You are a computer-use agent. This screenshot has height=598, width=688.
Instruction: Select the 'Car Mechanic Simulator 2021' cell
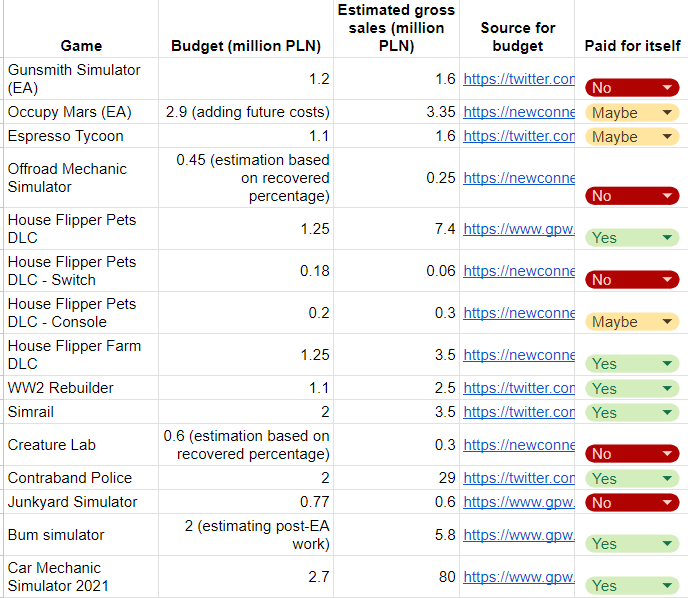(x=81, y=577)
